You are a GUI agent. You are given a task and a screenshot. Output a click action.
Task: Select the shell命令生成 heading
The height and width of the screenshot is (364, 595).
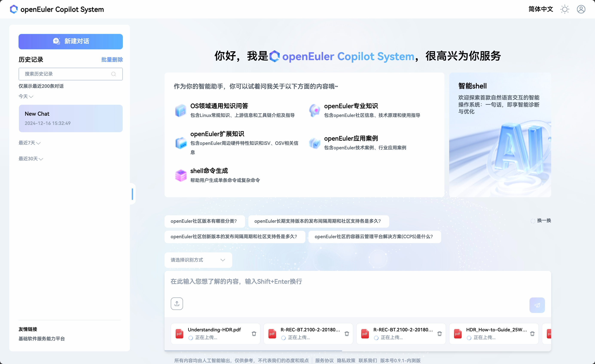(x=209, y=171)
